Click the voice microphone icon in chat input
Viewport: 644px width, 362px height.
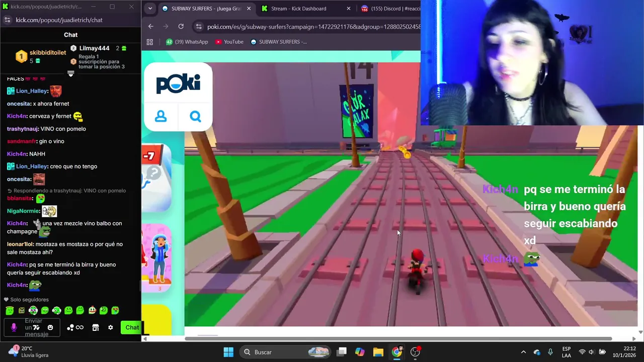(x=14, y=328)
